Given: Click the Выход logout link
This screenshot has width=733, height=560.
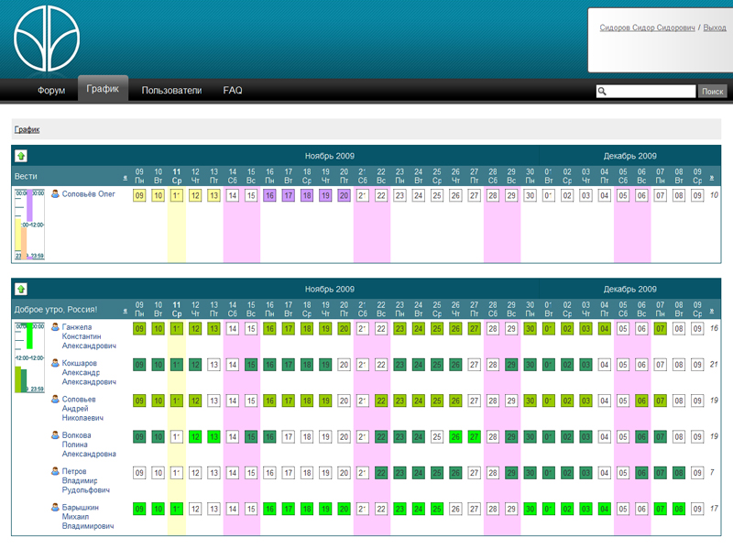Looking at the screenshot, I should 715,28.
